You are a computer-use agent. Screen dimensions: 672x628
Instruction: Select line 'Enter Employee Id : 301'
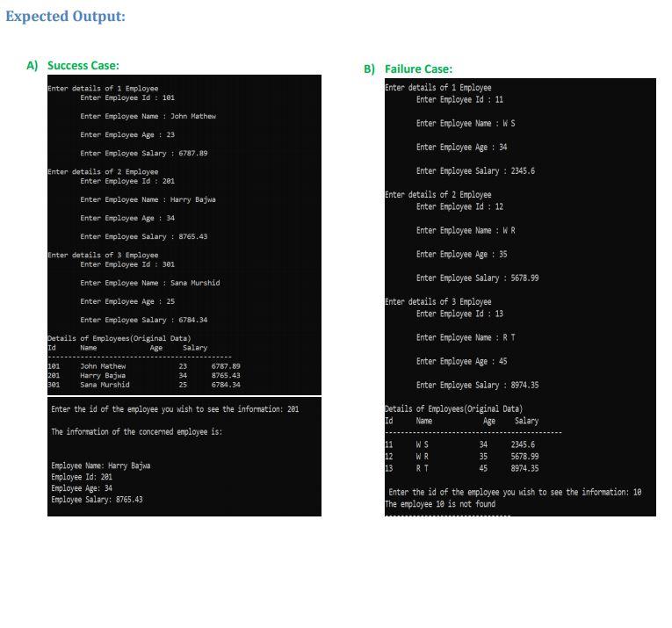click(x=127, y=264)
